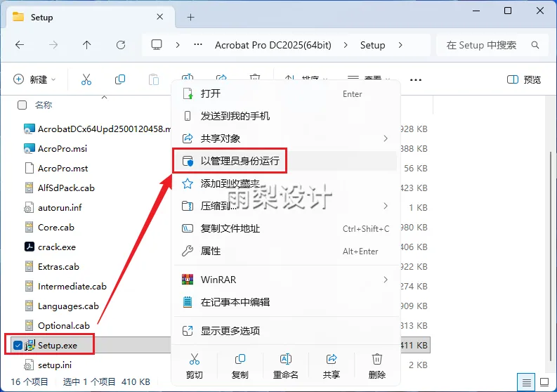Click 复制 (Copy) icon in context menu
The height and width of the screenshot is (392, 557).
coord(240,359)
